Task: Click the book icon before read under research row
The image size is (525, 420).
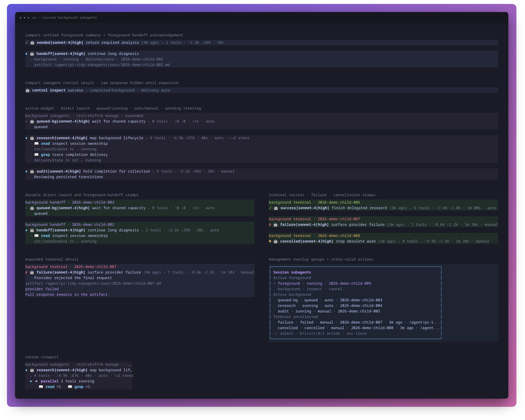Action: click(36, 144)
